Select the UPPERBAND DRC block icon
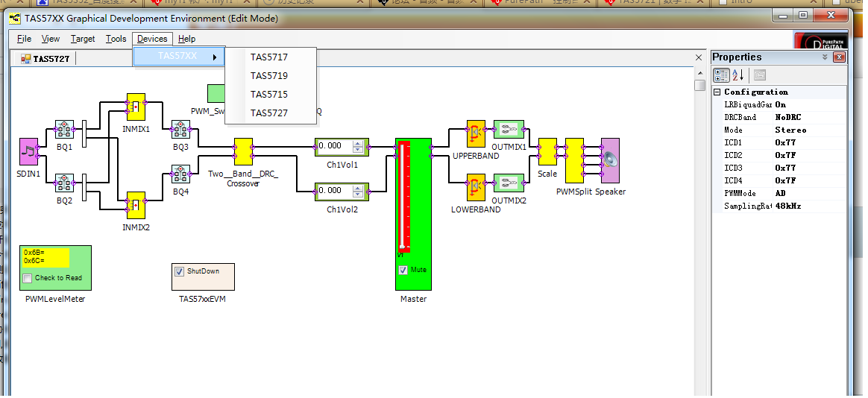The height and width of the screenshot is (398, 868). point(476,134)
